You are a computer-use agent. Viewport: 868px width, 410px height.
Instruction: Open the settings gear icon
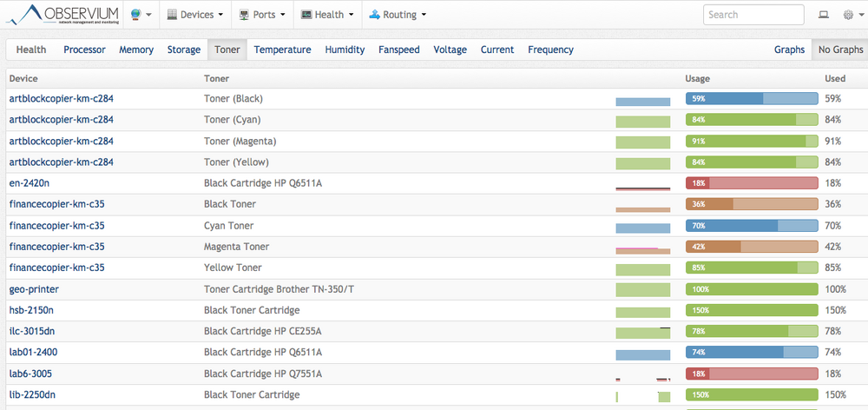(x=848, y=15)
